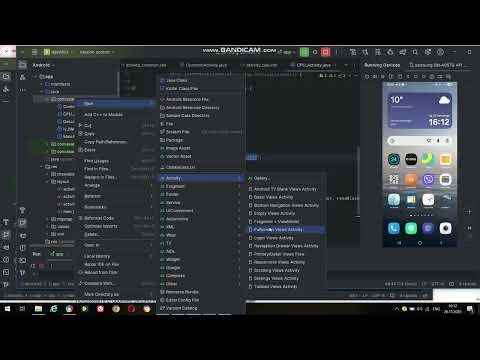Click Find Usages in context menu
The width and height of the screenshot is (480, 360).
tap(116, 161)
